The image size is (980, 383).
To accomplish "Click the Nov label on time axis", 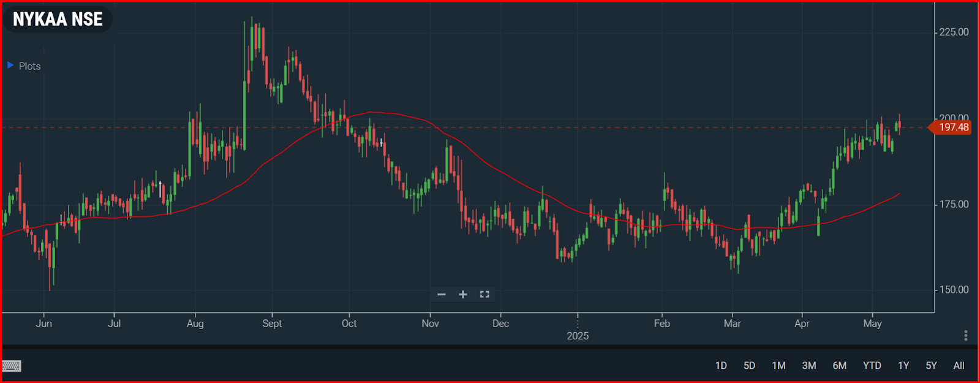I will click(430, 324).
